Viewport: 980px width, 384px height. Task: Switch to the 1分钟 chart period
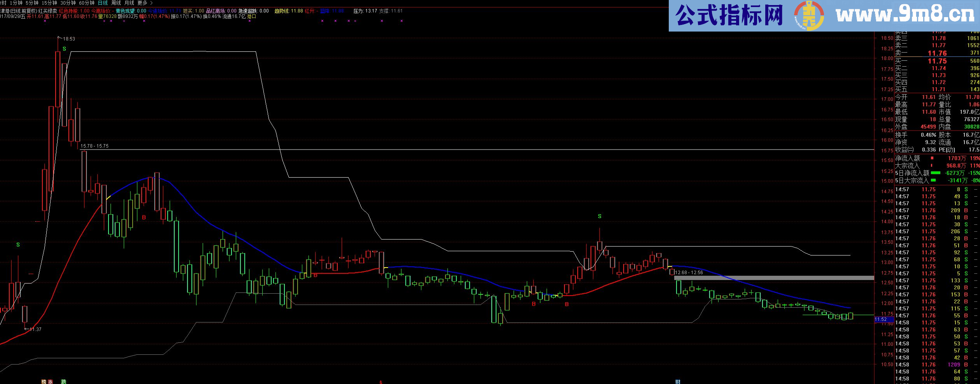pos(16,3)
